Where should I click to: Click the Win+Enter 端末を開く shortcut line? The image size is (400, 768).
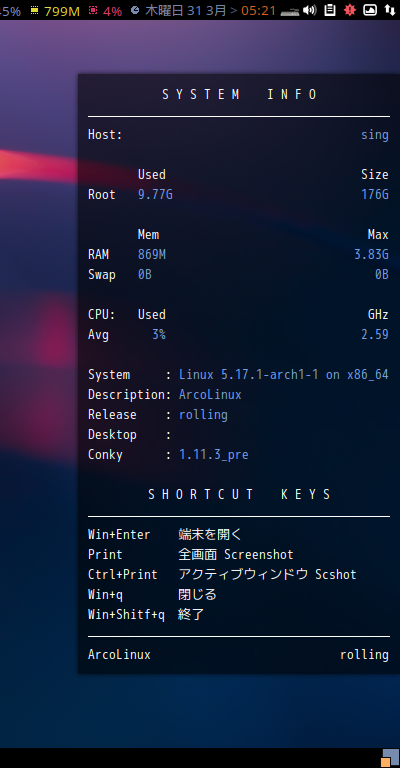[165, 534]
